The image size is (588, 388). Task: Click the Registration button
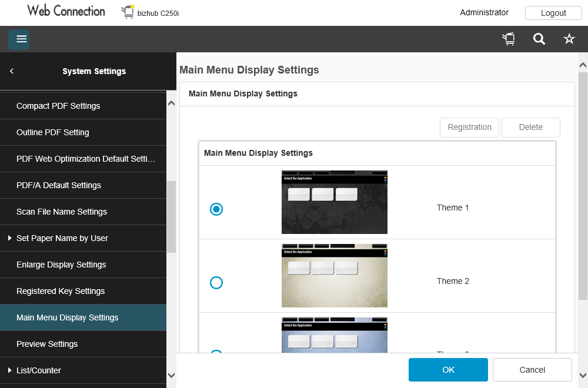click(469, 128)
